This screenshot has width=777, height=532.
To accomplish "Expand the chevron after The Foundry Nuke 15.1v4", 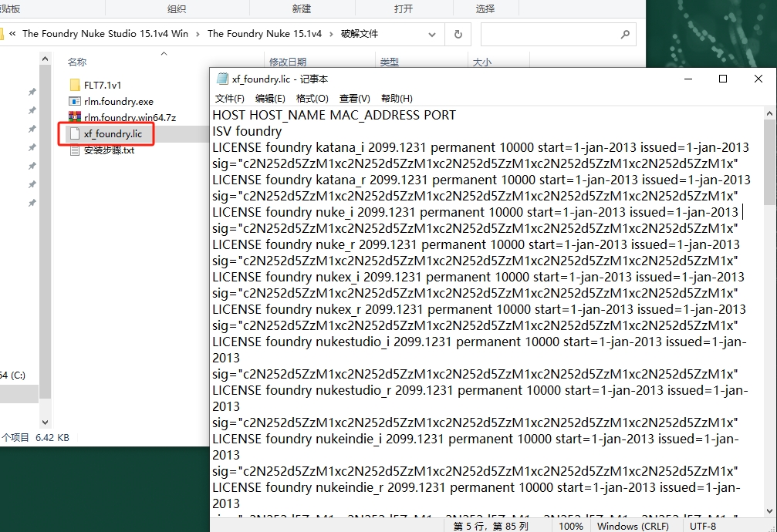I will click(x=332, y=34).
